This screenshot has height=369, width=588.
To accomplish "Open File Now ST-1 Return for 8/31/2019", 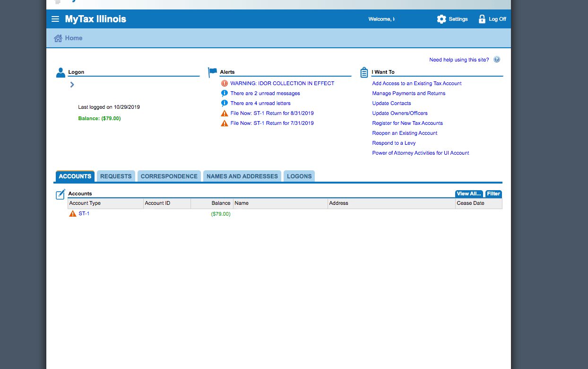I will pyautogui.click(x=272, y=113).
